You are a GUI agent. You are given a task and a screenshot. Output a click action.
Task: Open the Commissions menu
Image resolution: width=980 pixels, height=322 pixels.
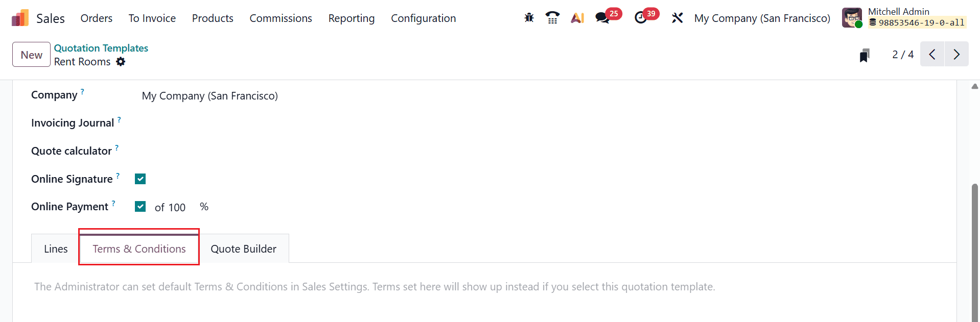pos(281,18)
